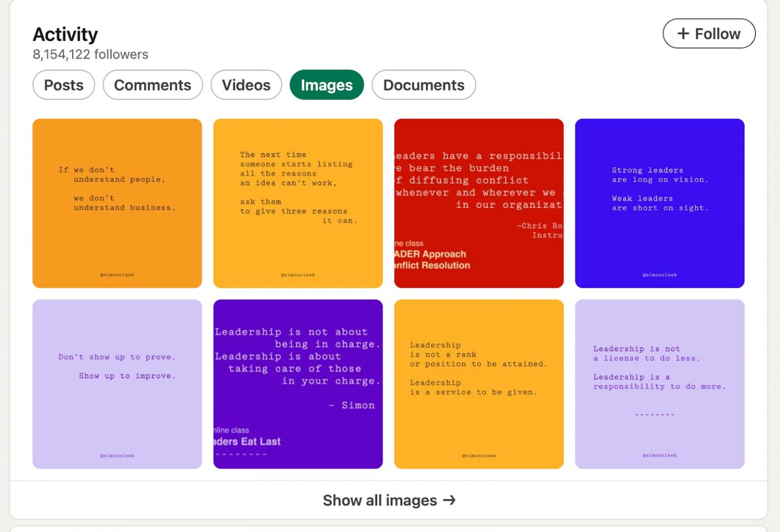
Task: Click the Activity section heading
Action: pyautogui.click(x=66, y=35)
